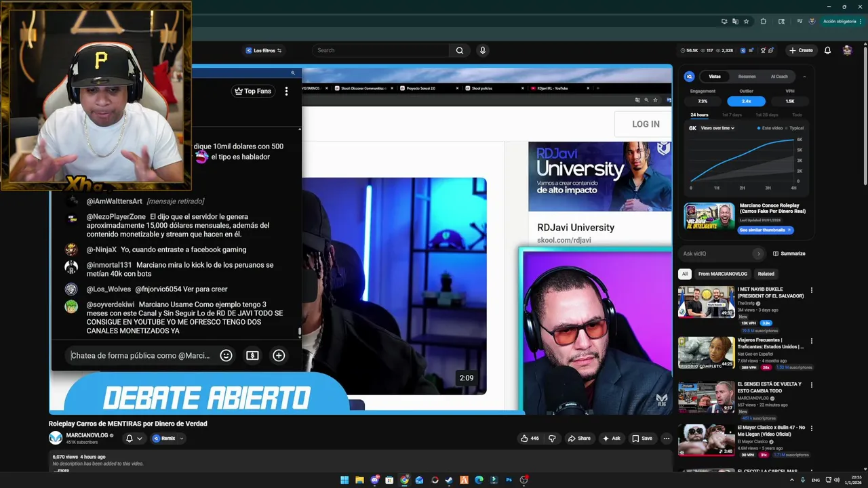Click the Ask vidIQ input field
Screen dimensions: 868x488
[717, 253]
